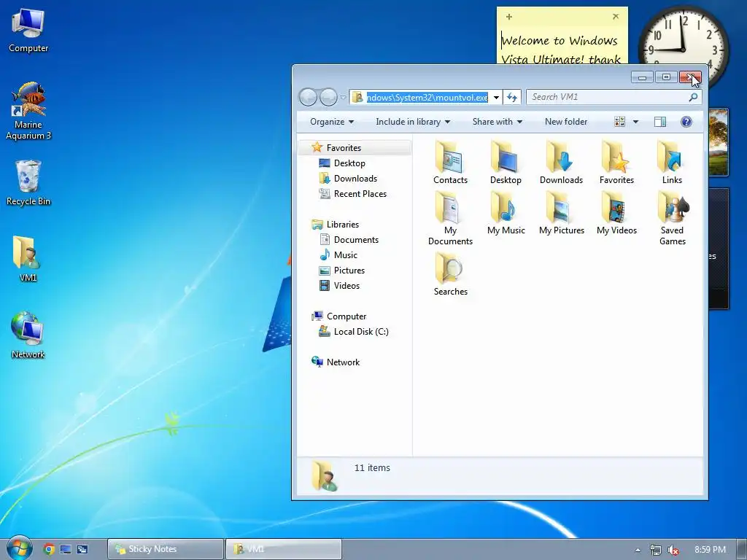Click the switch windows quick-launch icon
Screen dimensions: 747x560
[82, 549]
